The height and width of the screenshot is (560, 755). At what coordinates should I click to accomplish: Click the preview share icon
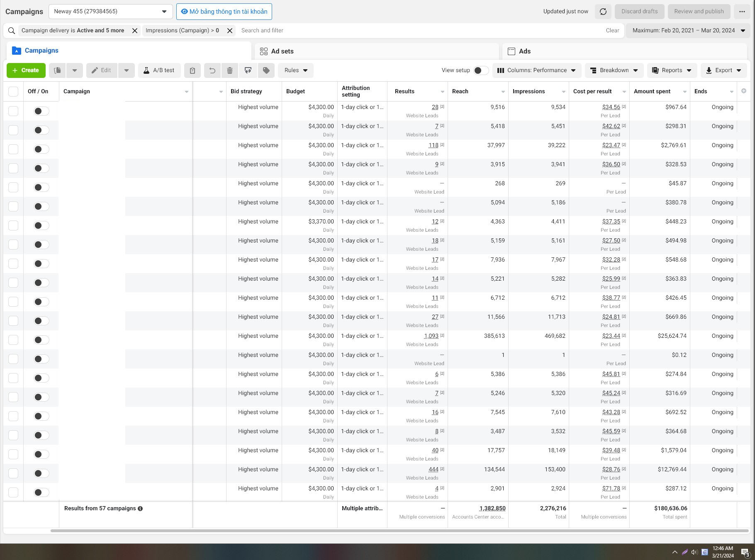pyautogui.click(x=248, y=70)
